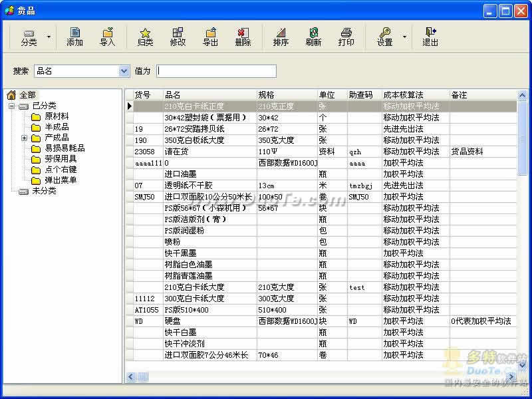Click the 规格 column header
This screenshot has height=399, width=532.
[287, 95]
